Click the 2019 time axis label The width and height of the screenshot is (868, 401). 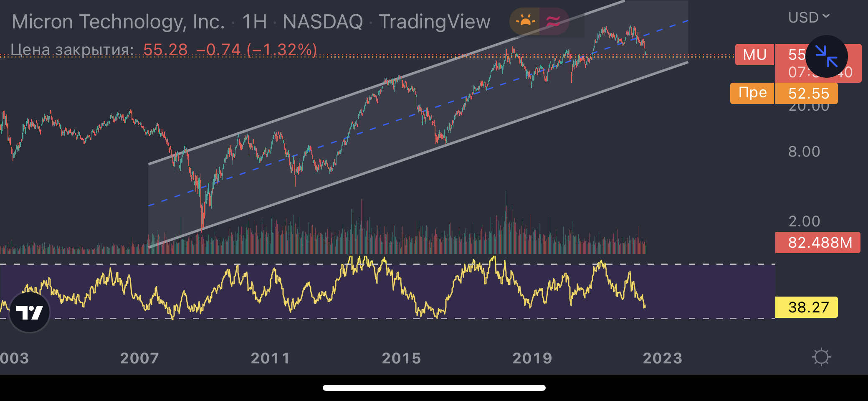tap(532, 358)
